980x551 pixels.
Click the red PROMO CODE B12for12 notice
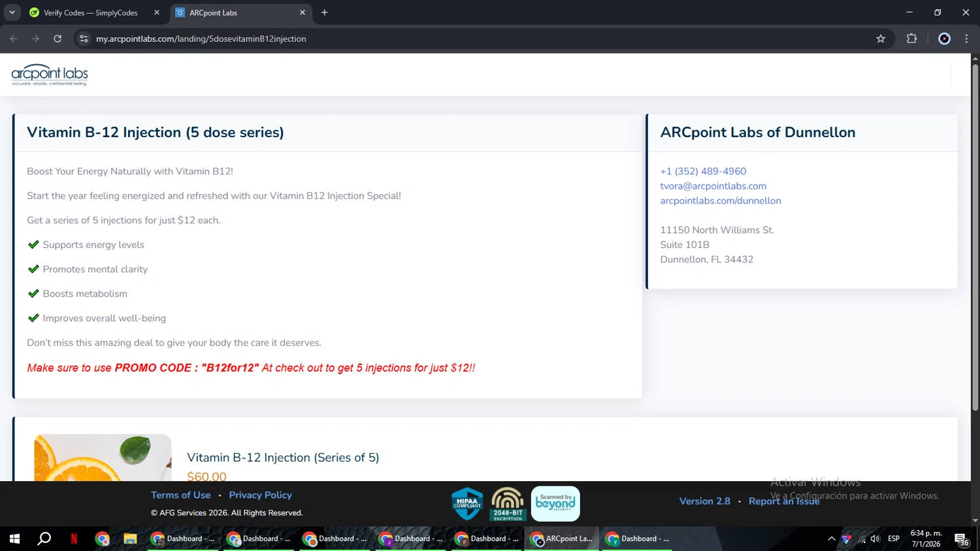pyautogui.click(x=251, y=368)
